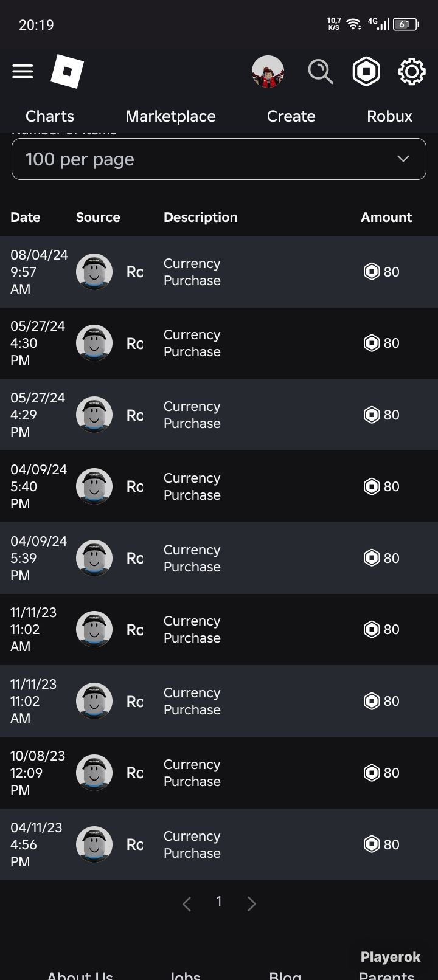Screen dimensions: 438x980
Task: Switch to the Charts tab
Action: pos(50,116)
